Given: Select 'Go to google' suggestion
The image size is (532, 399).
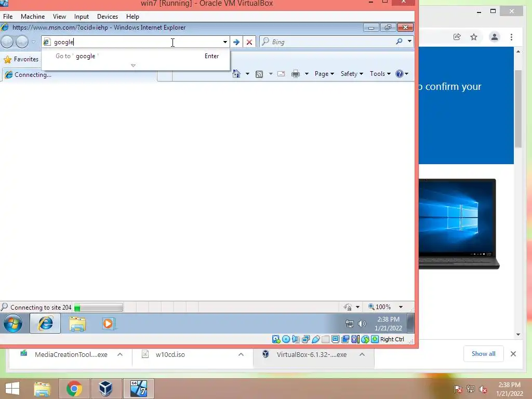Looking at the screenshot, I should coord(136,56).
